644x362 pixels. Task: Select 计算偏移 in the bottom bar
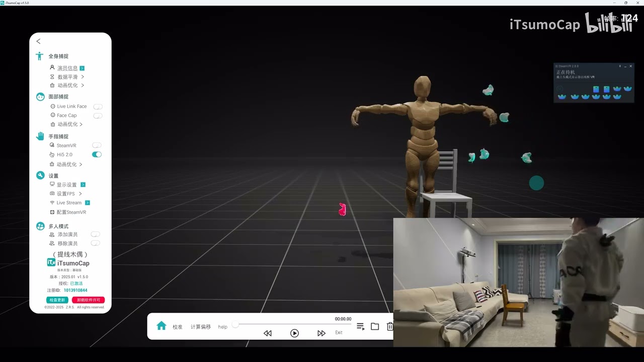[201, 327]
